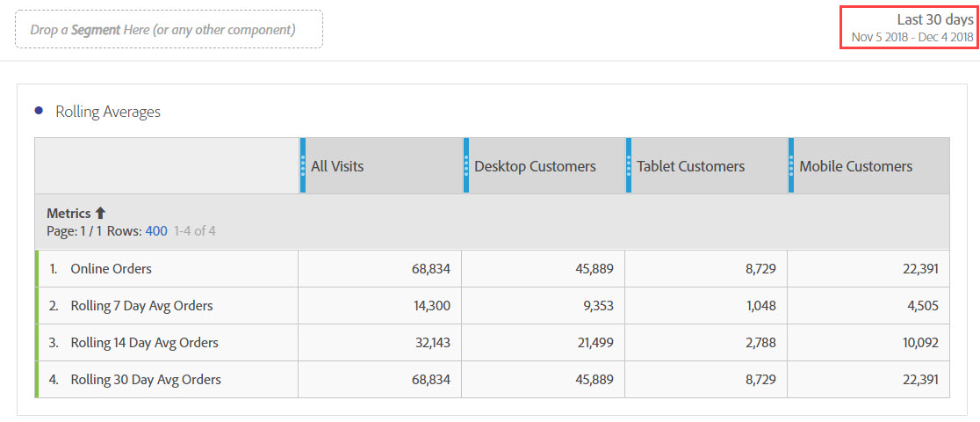Select the Online Orders metric row
Image resolution: width=980 pixels, height=422 pixels.
112,269
